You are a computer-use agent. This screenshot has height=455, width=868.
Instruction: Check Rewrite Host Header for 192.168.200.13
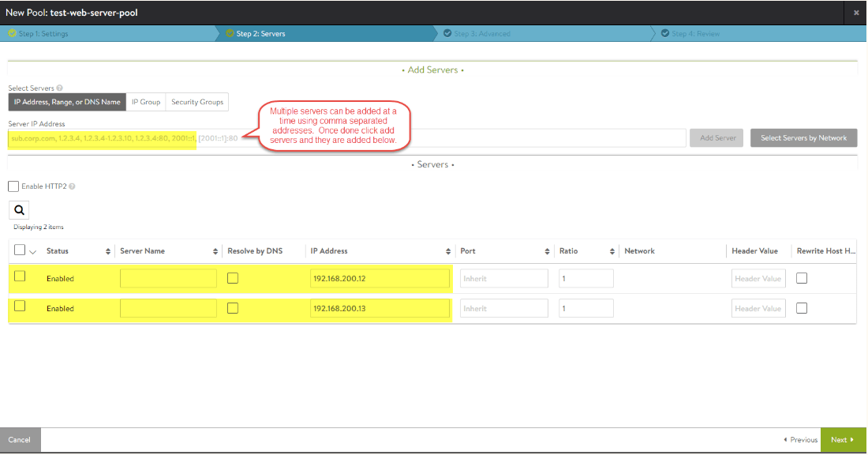(802, 308)
